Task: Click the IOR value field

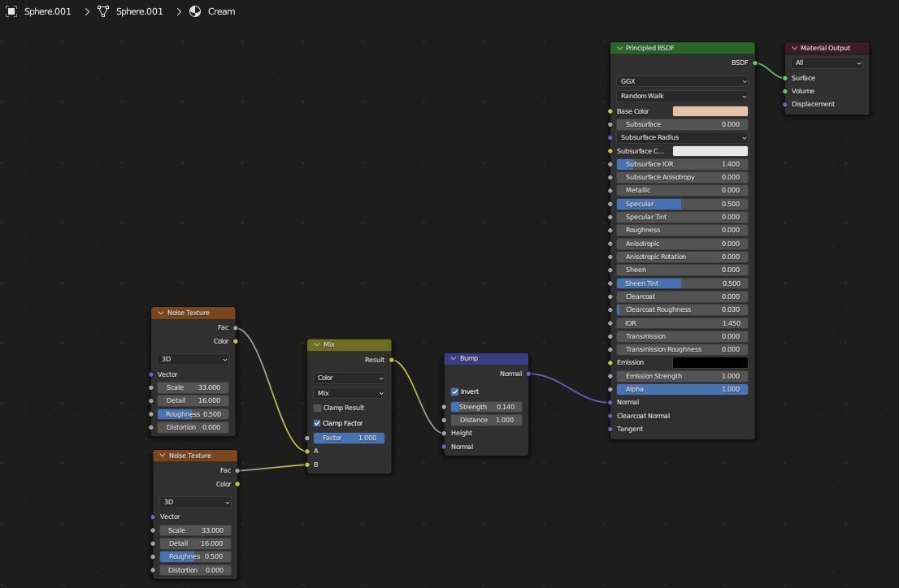Action: click(682, 323)
